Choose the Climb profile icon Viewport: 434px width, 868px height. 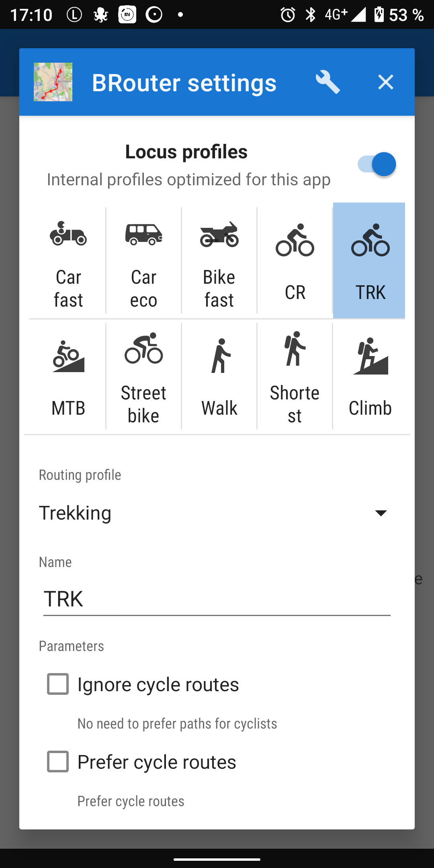point(370,356)
